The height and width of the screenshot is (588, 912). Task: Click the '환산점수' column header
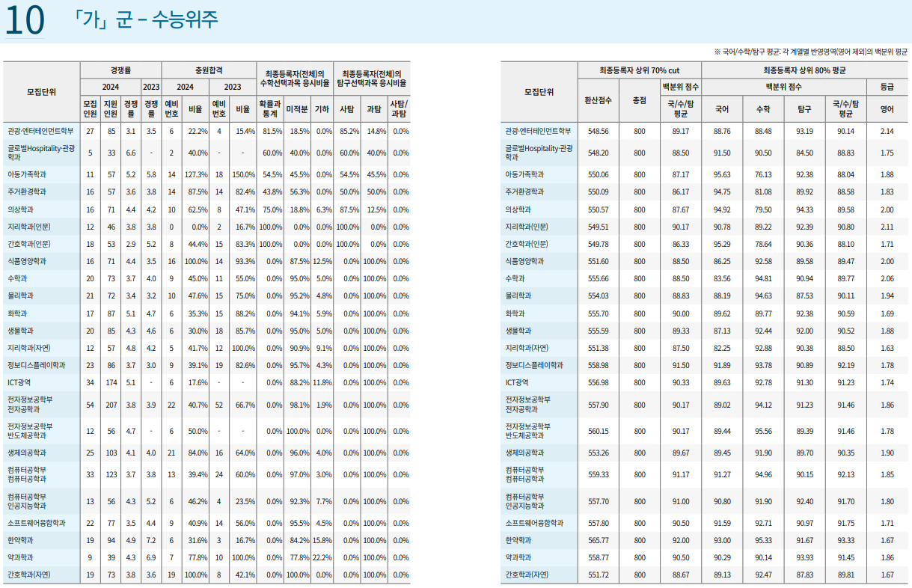pos(598,99)
